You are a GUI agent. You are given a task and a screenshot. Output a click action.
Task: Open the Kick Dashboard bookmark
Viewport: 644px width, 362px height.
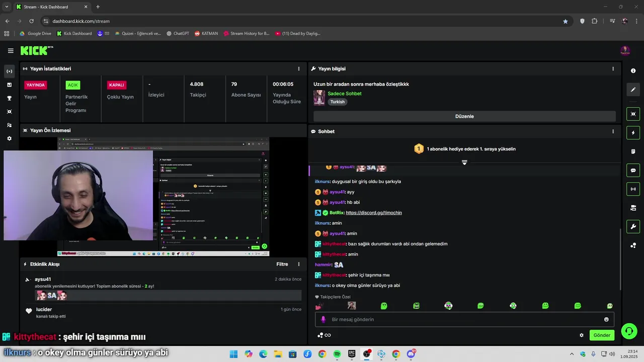[x=74, y=34]
